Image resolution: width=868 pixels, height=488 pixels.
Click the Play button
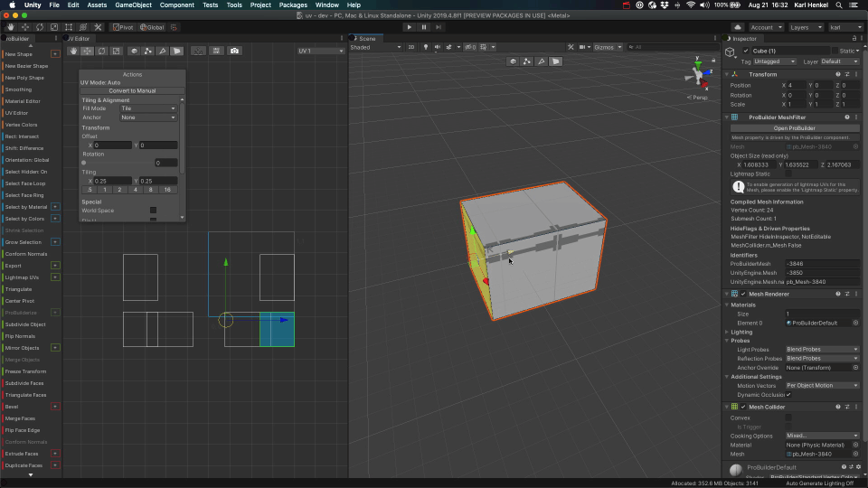pos(408,27)
